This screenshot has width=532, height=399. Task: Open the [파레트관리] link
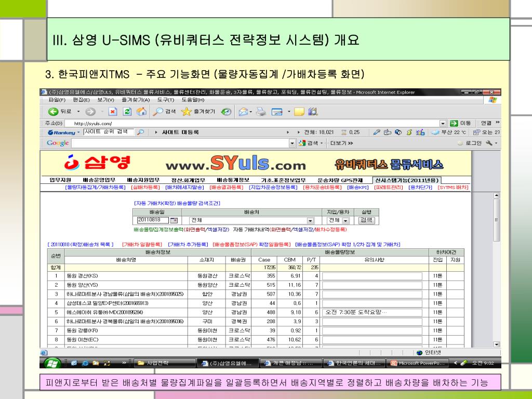point(389,187)
